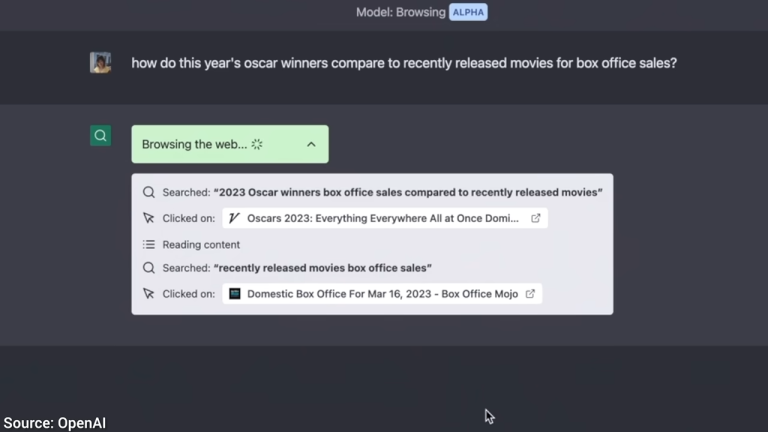
Task: Open external link icon for Oscars 2023 article
Action: [x=535, y=218]
